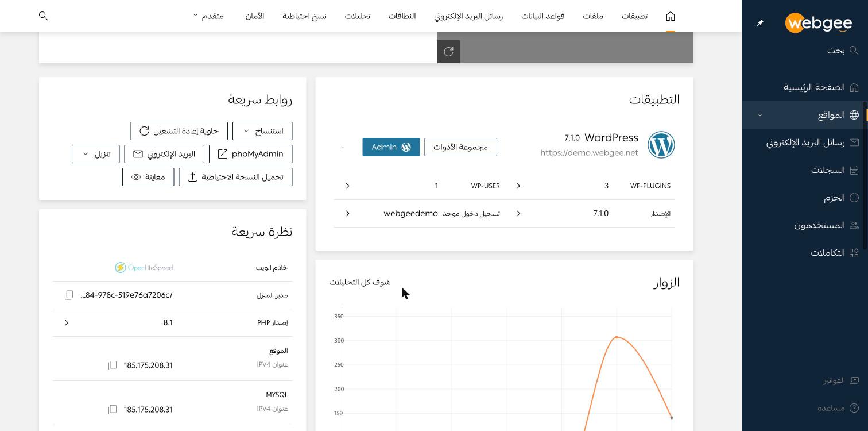Click the WordPress Admin button
Image resolution: width=868 pixels, height=431 pixels.
[391, 147]
